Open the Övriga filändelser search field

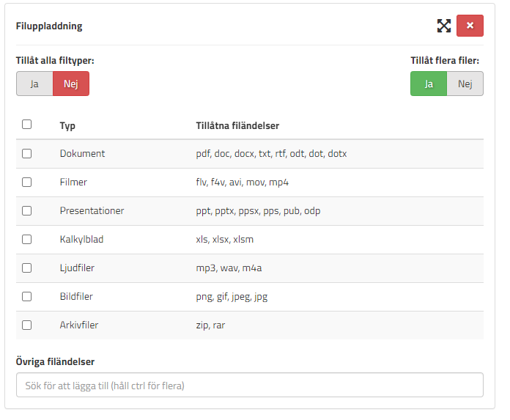point(249,385)
